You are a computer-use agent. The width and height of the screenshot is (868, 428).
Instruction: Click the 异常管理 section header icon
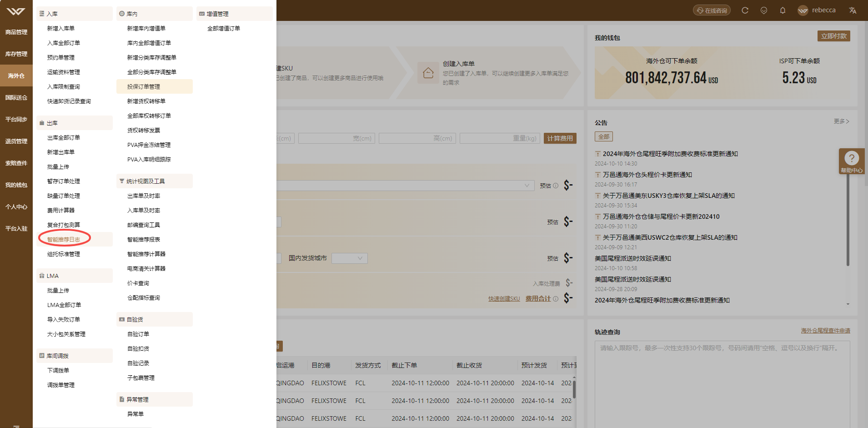(x=122, y=399)
